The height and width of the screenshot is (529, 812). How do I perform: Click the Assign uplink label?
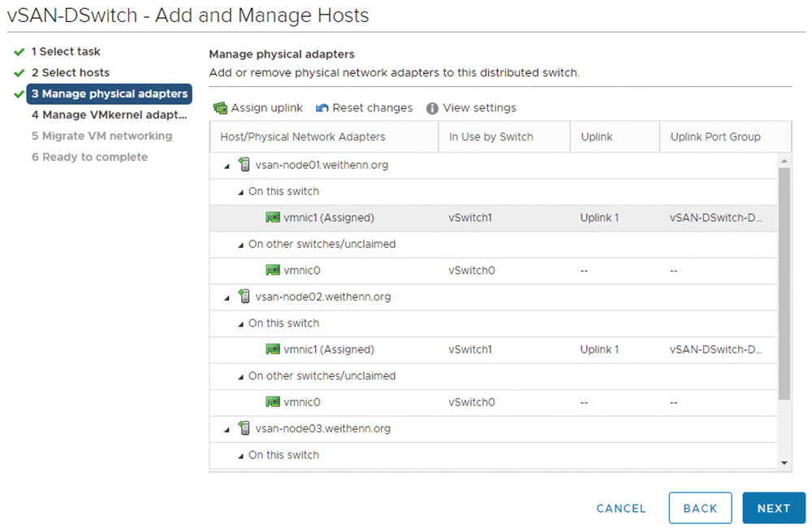click(266, 108)
